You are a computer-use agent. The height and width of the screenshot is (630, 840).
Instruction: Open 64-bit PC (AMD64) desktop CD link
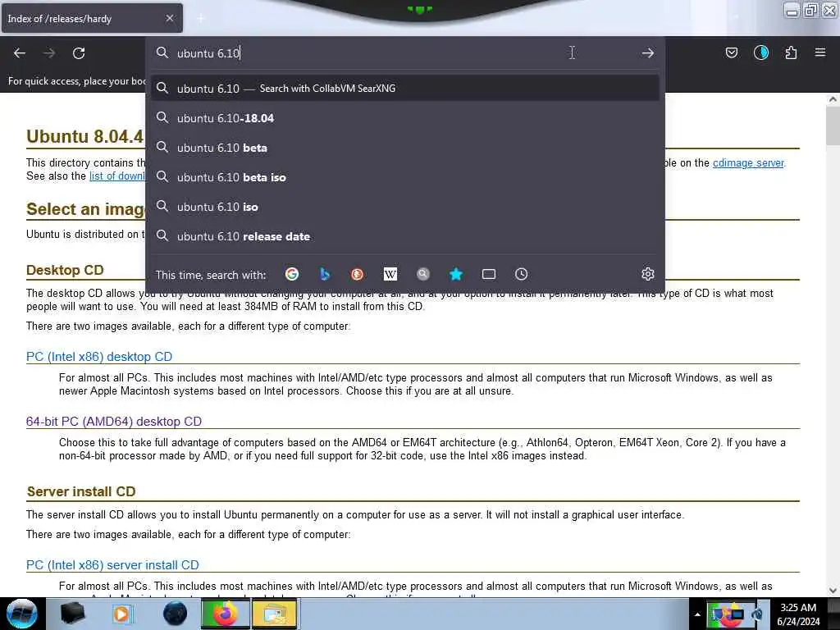[113, 422]
